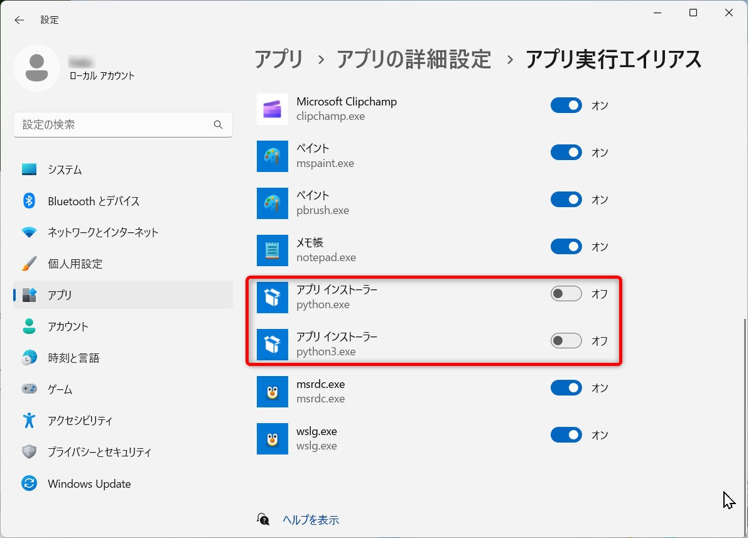Select the システム sidebar icon
This screenshot has height=538, width=756.
(29, 169)
